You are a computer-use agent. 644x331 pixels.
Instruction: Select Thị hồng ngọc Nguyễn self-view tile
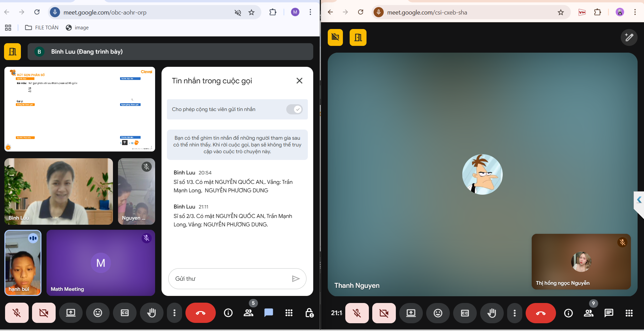point(581,261)
